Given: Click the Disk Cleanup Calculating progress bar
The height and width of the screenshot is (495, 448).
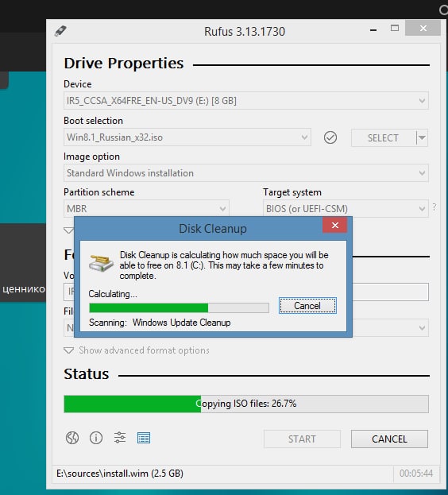Looking at the screenshot, I should pyautogui.click(x=180, y=307).
